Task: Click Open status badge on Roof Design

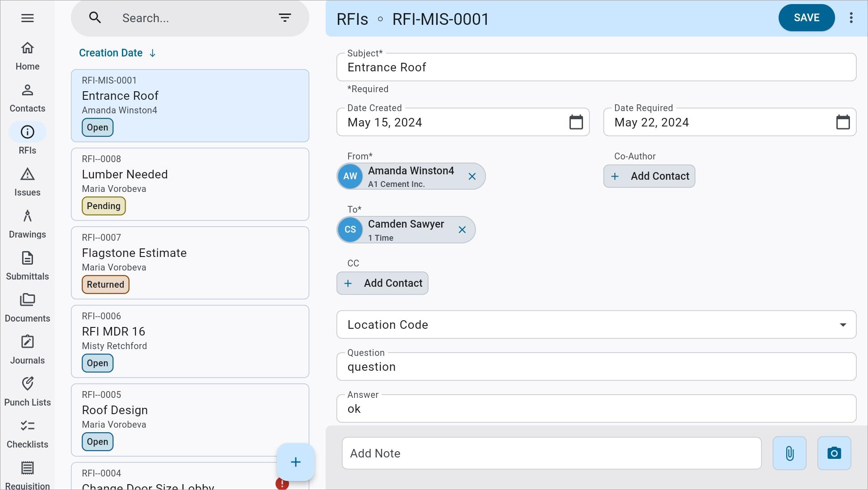Action: click(98, 442)
